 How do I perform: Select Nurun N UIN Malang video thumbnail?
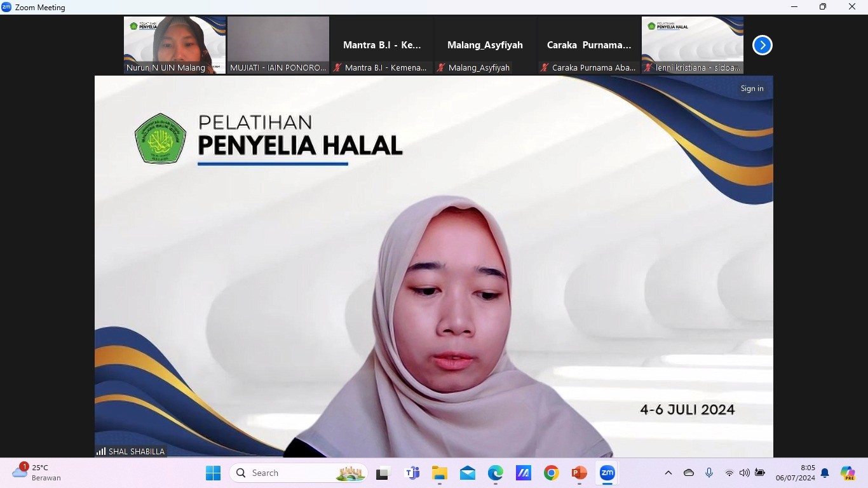pyautogui.click(x=175, y=44)
